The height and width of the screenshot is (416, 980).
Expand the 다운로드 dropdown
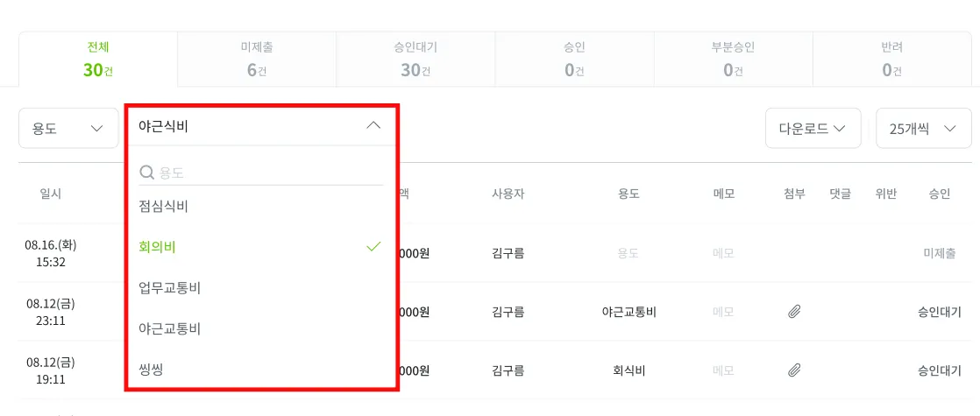tap(813, 129)
